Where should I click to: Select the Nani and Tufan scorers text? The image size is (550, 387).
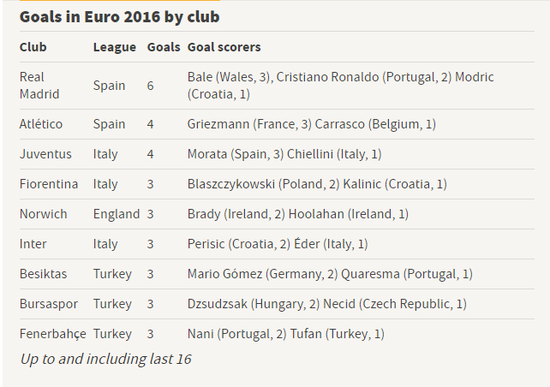coord(286,334)
